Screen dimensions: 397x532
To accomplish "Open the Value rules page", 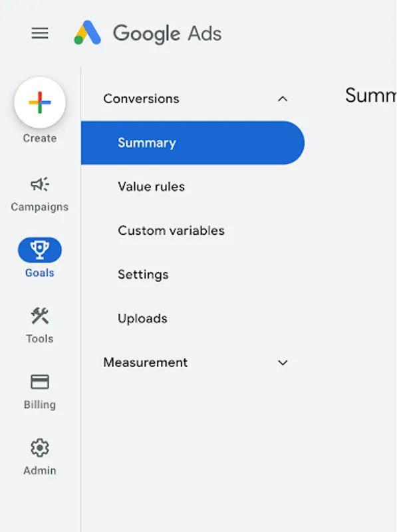I will pyautogui.click(x=151, y=186).
